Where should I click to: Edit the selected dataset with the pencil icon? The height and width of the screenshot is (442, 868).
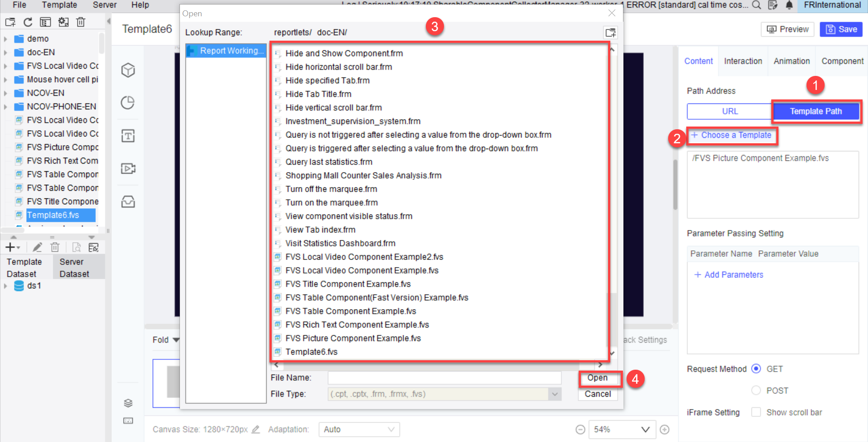click(x=37, y=247)
